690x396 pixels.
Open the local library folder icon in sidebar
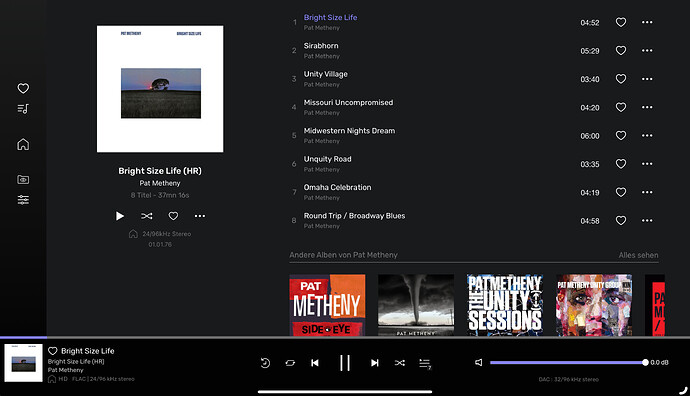[x=23, y=179]
